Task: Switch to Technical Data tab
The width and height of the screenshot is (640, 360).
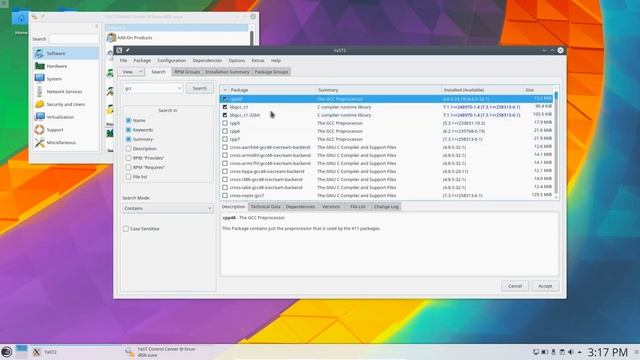Action: pyautogui.click(x=265, y=207)
